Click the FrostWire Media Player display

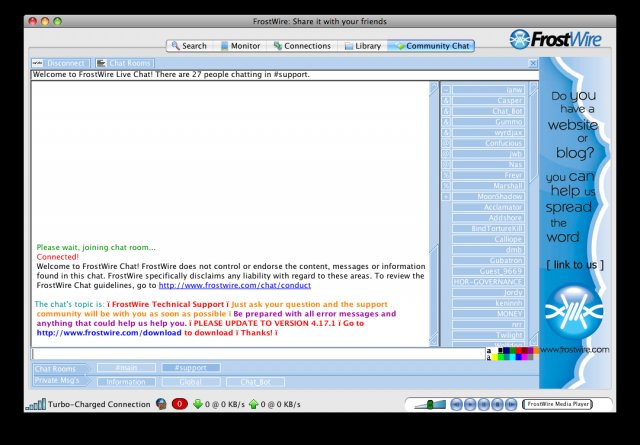click(558, 404)
